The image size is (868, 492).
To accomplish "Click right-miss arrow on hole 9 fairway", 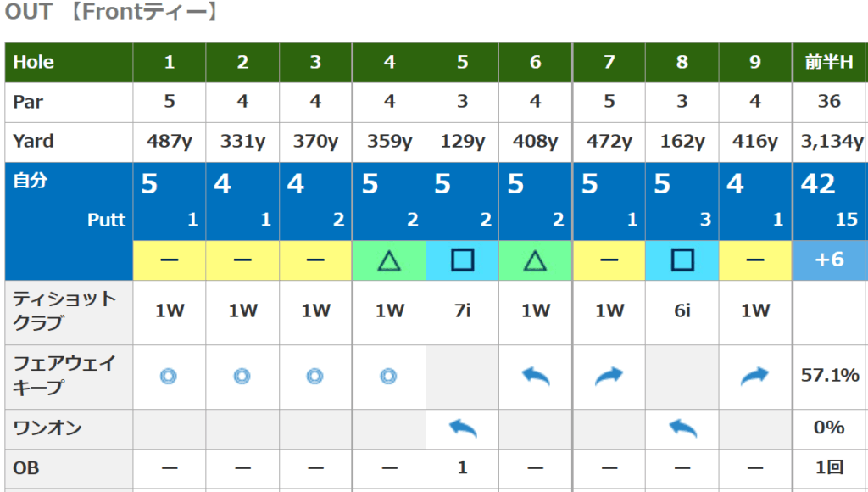I will (754, 376).
